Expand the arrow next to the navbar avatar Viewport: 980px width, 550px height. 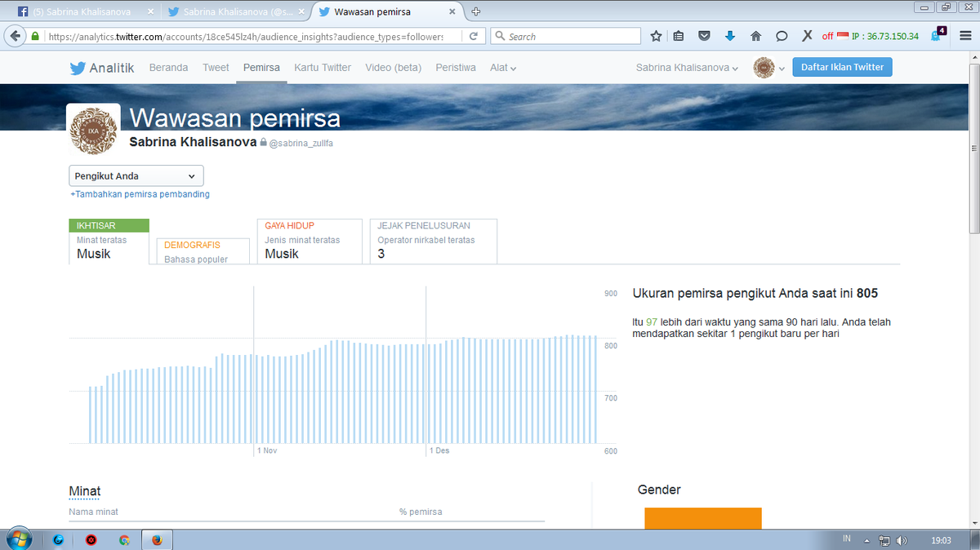(782, 69)
